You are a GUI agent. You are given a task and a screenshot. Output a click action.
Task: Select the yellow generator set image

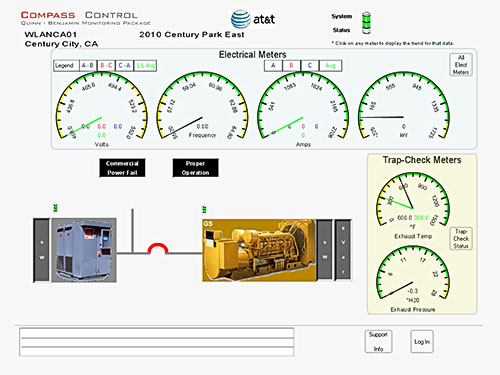click(x=259, y=250)
